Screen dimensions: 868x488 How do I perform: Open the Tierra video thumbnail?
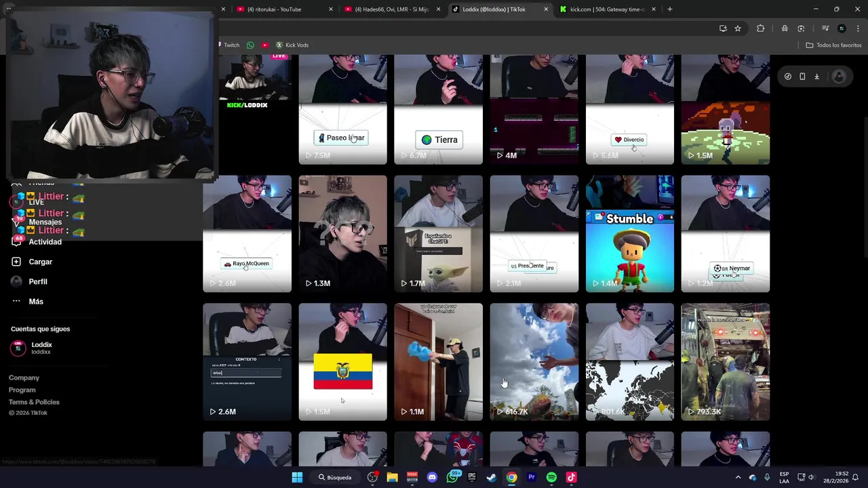coord(438,110)
